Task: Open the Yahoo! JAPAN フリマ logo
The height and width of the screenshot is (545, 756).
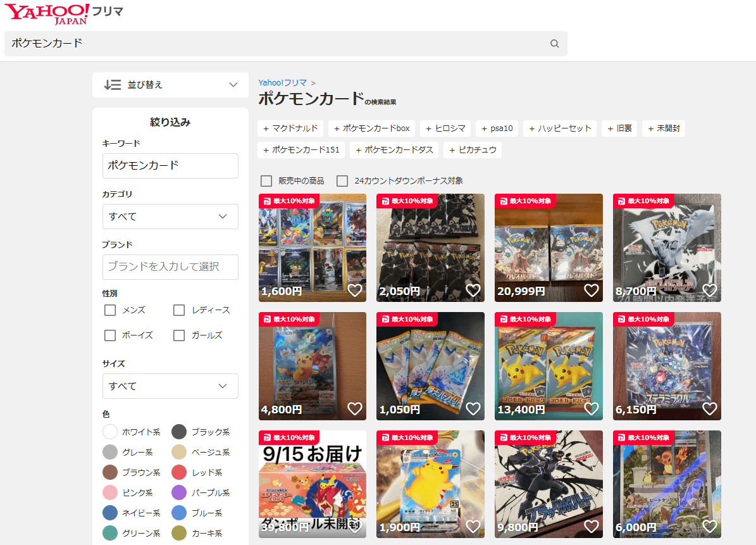Action: (x=64, y=13)
